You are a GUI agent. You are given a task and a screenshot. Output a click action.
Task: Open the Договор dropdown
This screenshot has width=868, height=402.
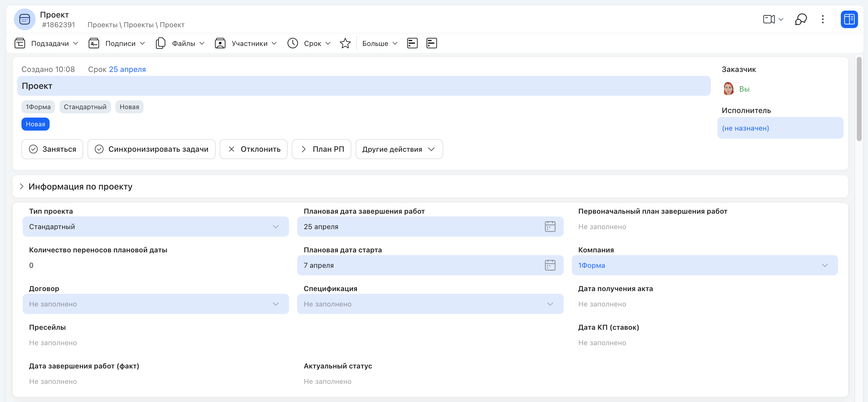pyautogui.click(x=155, y=304)
